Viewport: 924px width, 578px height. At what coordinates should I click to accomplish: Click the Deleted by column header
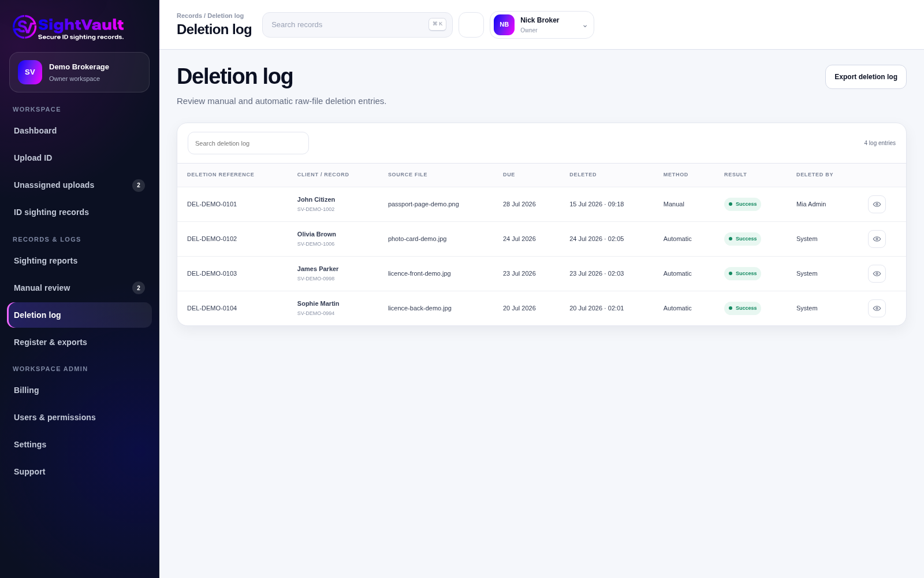814,175
